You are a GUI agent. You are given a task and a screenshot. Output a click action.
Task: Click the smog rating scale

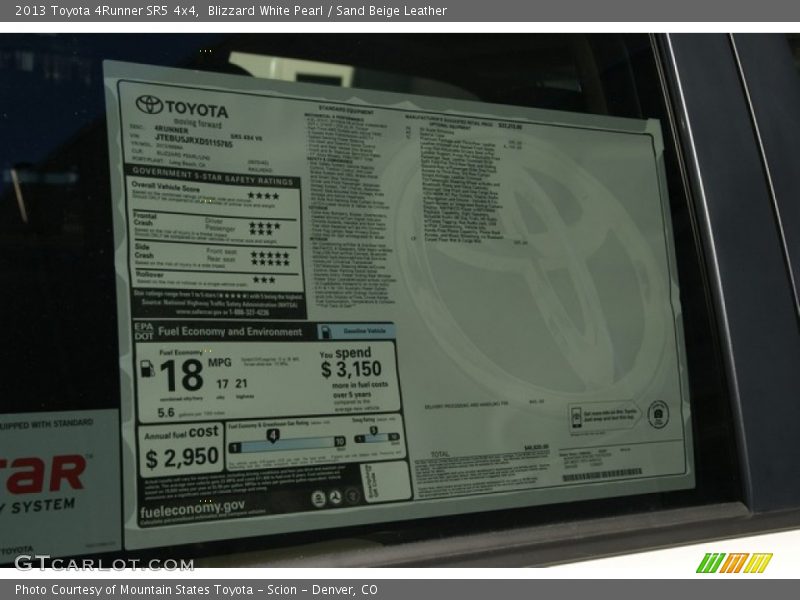378,438
